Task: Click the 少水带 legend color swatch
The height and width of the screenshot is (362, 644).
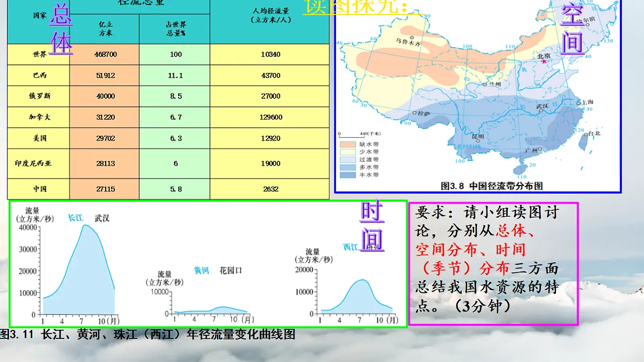Action: [x=347, y=152]
